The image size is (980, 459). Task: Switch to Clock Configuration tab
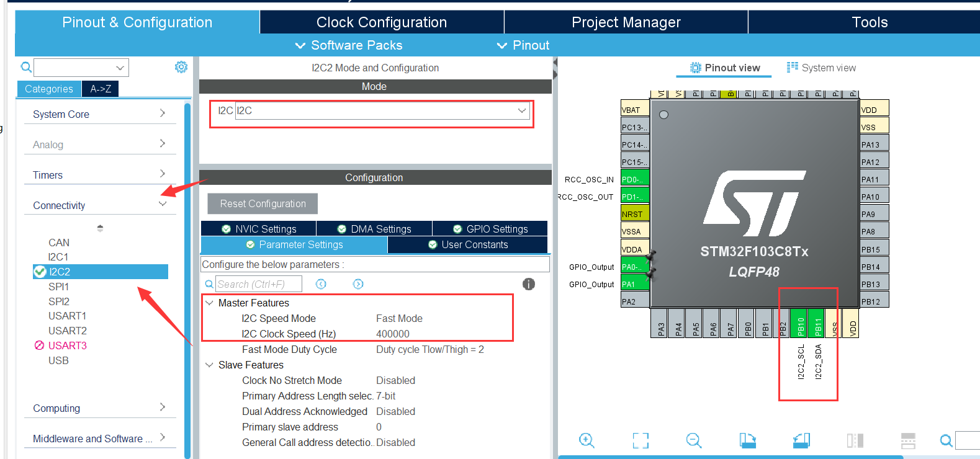pyautogui.click(x=382, y=22)
